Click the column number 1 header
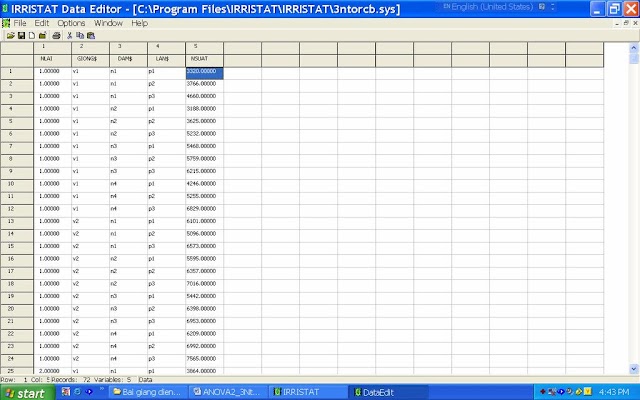The height and width of the screenshot is (400, 640). (x=52, y=48)
